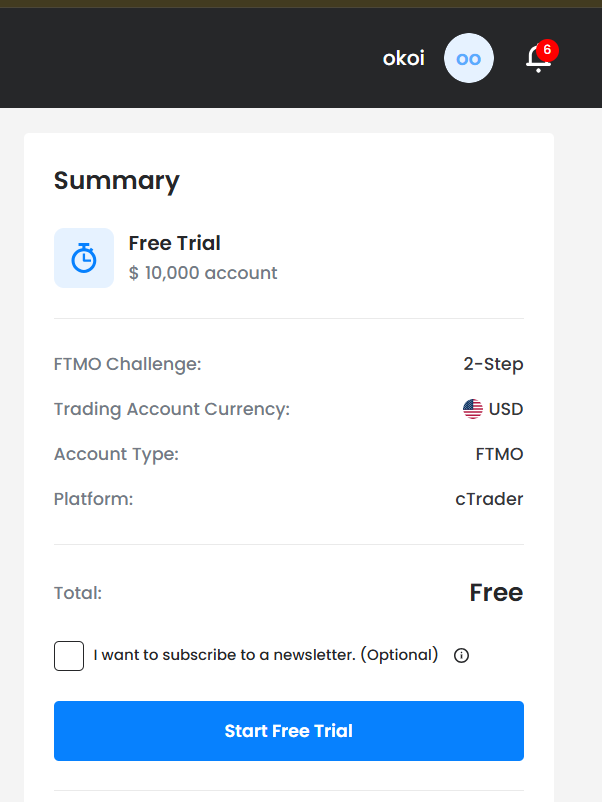Click the 2-Step challenge value
This screenshot has width=602, height=802.
click(494, 364)
